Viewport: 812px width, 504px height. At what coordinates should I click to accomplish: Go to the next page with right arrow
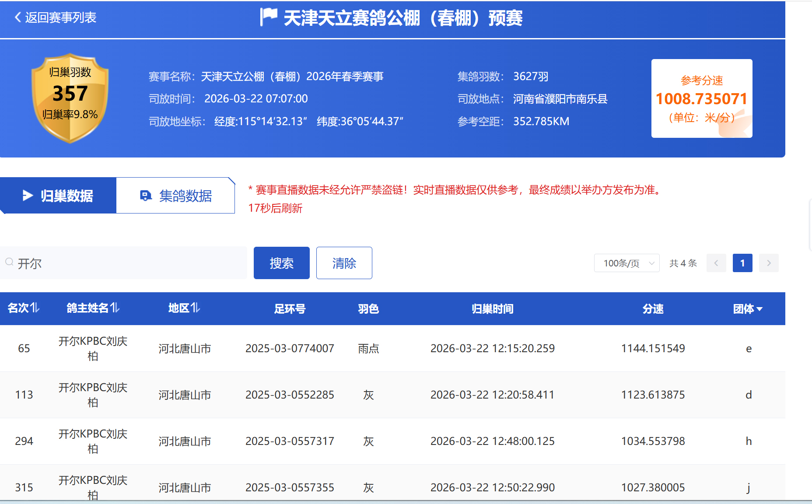tap(769, 263)
